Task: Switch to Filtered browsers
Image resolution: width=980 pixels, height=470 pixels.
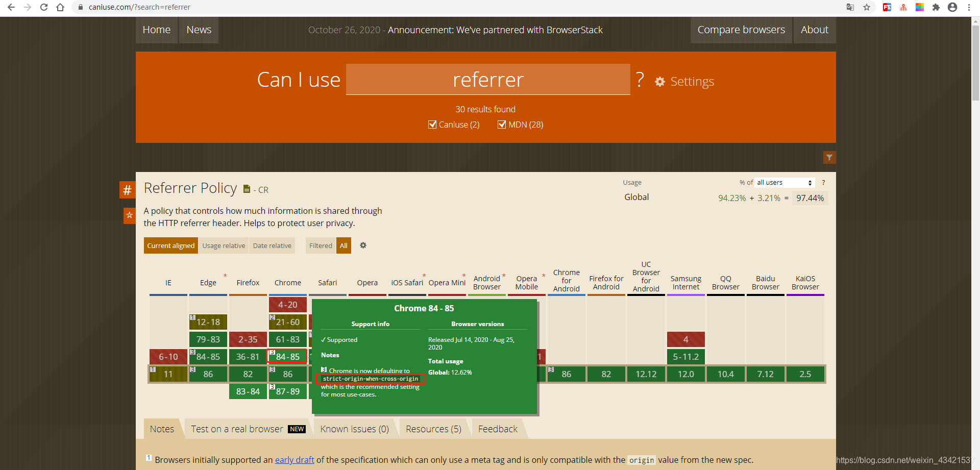Action: (x=321, y=245)
